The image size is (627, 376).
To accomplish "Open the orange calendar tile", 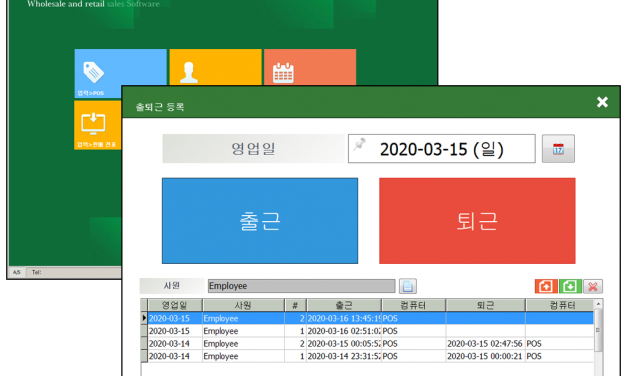I will pos(310,67).
